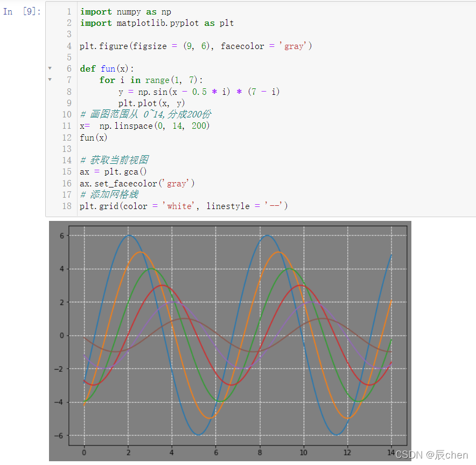Click the plt.grid color white line
Screen dimensions: 476x465
tap(184, 206)
